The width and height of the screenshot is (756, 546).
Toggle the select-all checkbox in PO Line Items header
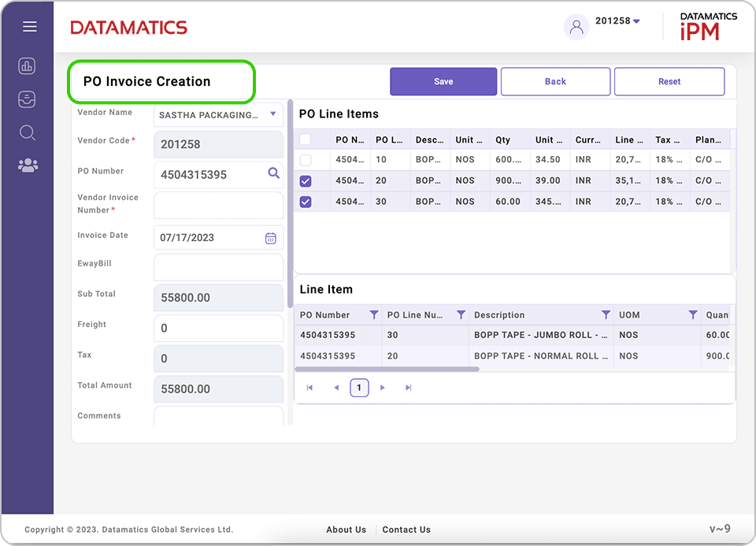[x=306, y=139]
